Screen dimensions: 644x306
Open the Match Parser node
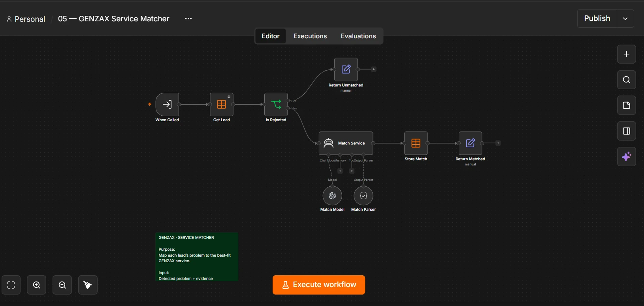click(x=363, y=196)
